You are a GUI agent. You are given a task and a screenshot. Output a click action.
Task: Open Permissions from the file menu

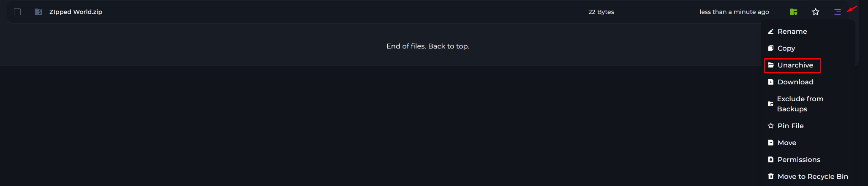pyautogui.click(x=798, y=159)
